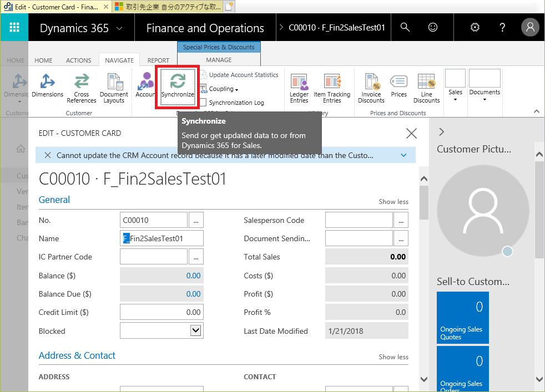This screenshot has height=392, width=545.
Task: Dismiss the CRM Account error notification
Action: coord(48,155)
